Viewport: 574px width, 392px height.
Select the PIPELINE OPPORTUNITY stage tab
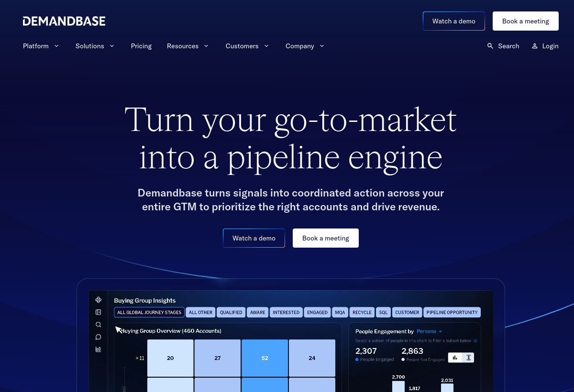(x=452, y=312)
